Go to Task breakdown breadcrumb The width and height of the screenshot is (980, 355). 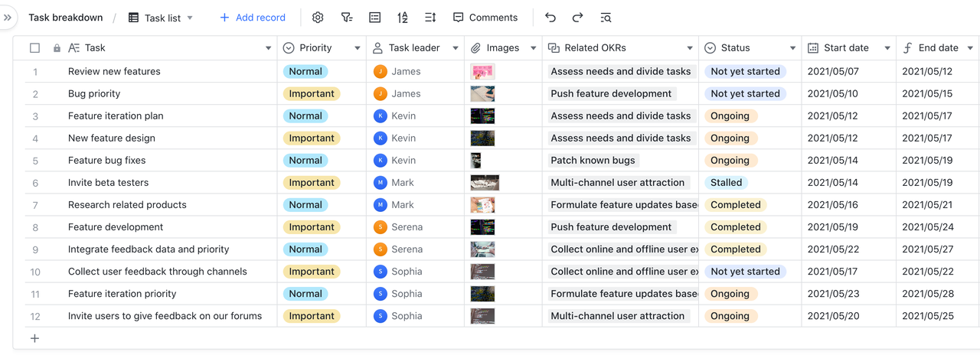tap(66, 18)
